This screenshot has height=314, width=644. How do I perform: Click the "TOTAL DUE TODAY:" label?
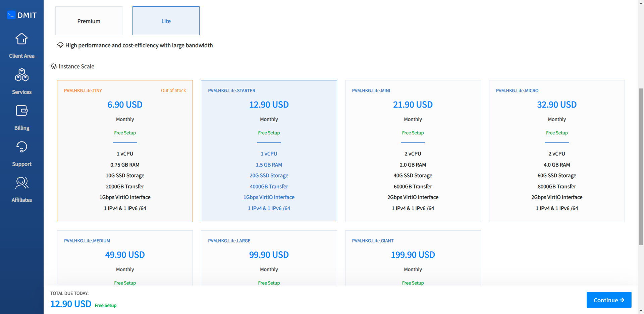[69, 293]
